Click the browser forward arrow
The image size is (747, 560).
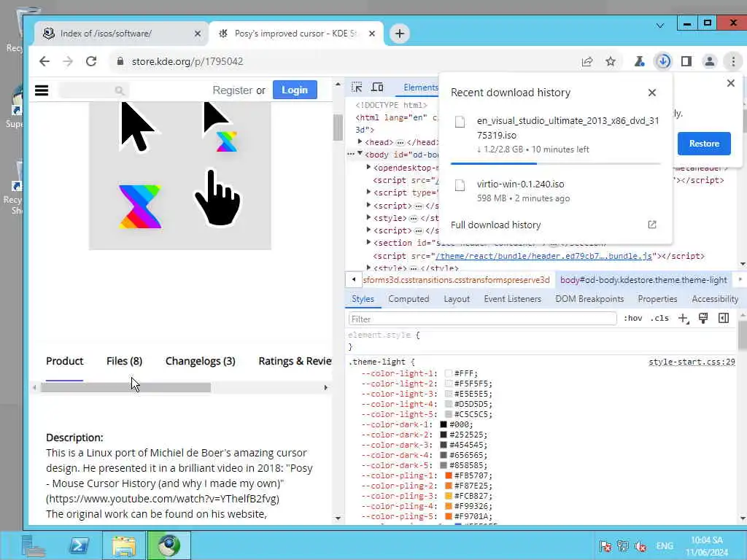tap(68, 61)
